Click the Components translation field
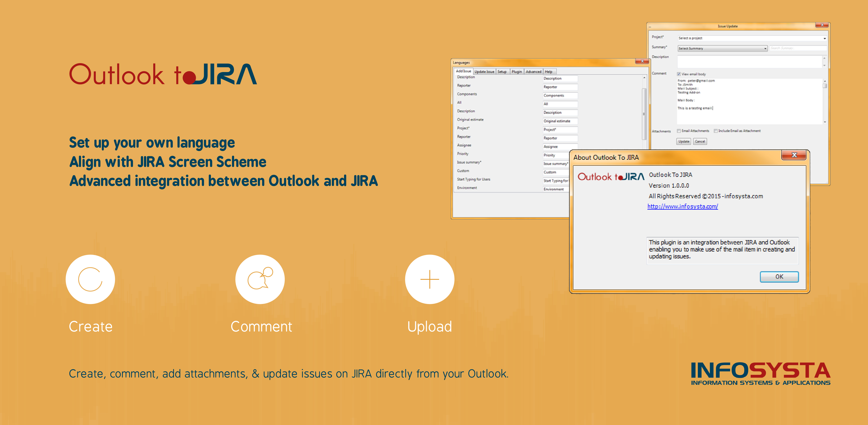This screenshot has height=425, width=868. point(560,95)
